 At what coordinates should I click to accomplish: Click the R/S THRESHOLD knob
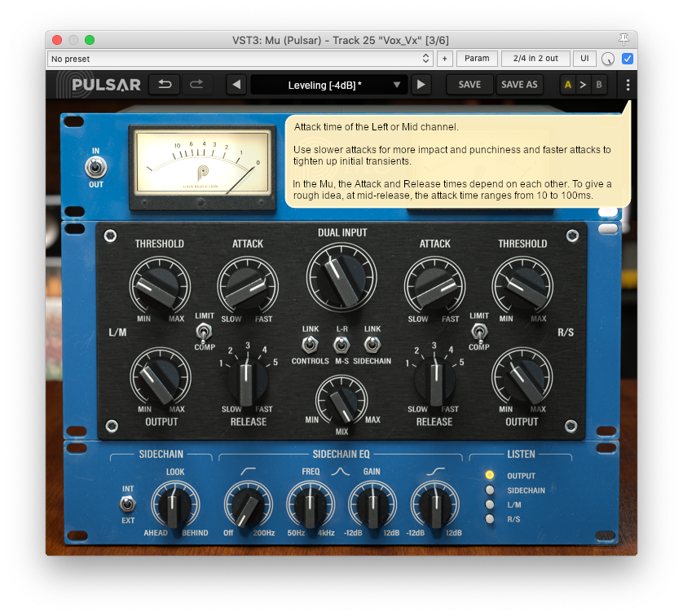pyautogui.click(x=522, y=287)
